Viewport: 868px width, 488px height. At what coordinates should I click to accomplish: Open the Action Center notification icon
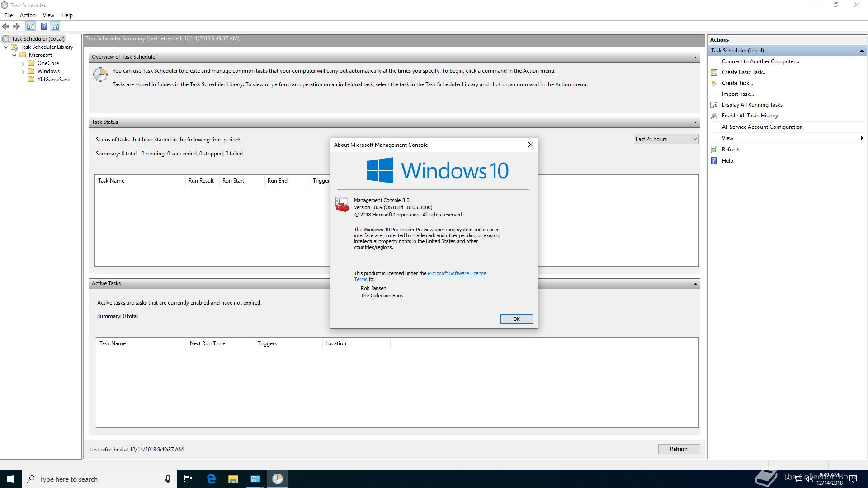853,479
